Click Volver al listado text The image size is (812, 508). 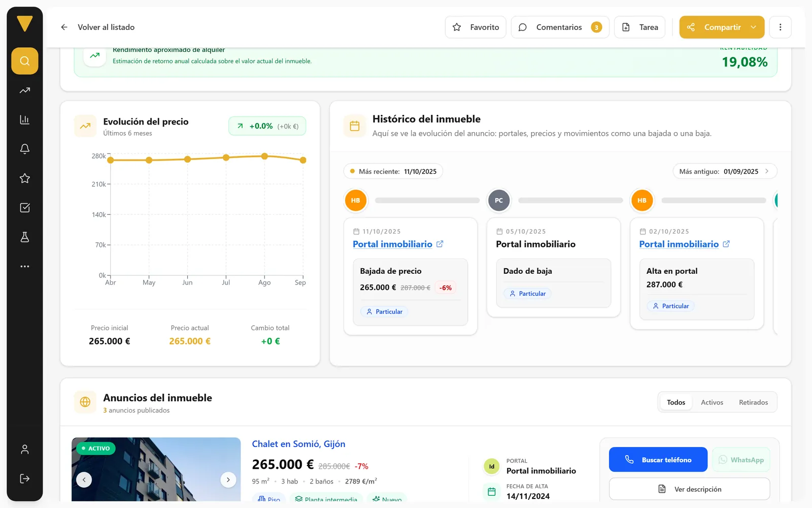point(106,27)
